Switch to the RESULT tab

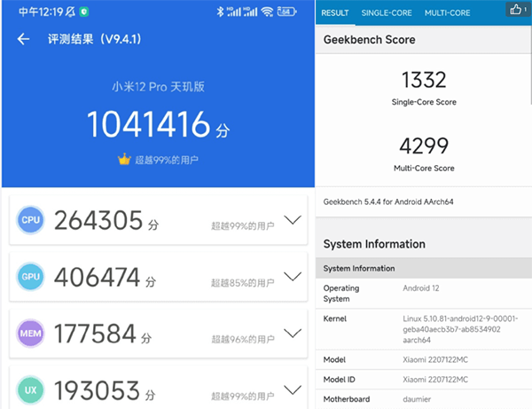click(335, 13)
